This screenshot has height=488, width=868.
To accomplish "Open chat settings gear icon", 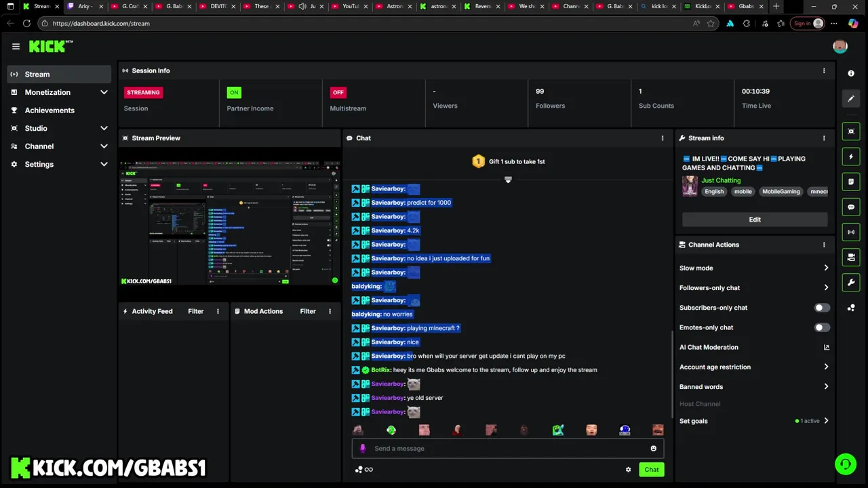I will click(628, 469).
